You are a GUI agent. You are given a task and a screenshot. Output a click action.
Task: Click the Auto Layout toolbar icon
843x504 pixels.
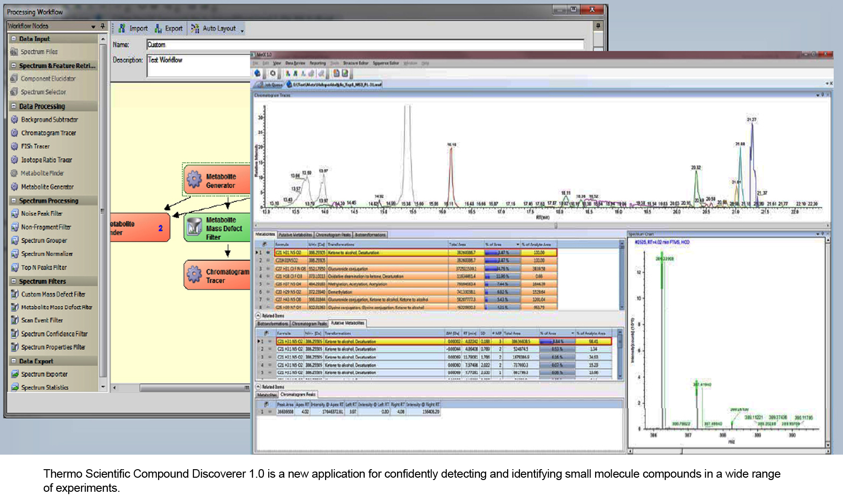click(195, 29)
